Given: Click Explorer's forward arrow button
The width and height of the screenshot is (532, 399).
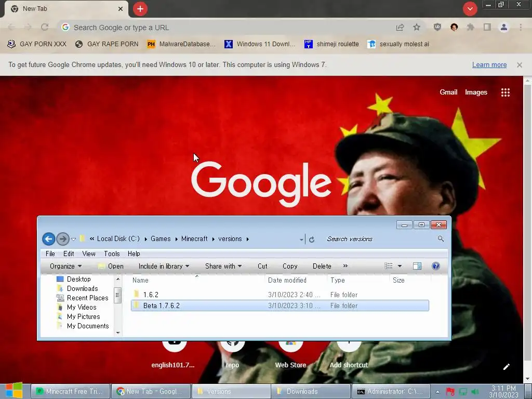Looking at the screenshot, I should [63, 239].
